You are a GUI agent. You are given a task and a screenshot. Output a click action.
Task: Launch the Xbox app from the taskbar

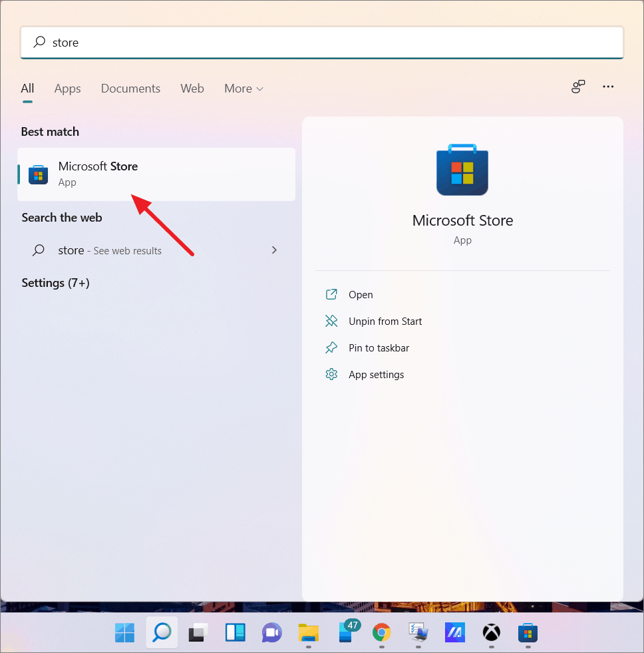(491, 633)
